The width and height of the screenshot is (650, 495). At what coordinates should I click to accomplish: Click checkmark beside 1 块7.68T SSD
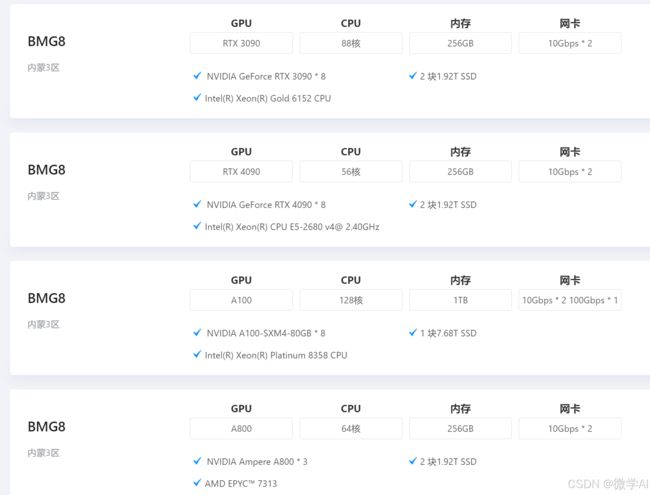pos(412,332)
